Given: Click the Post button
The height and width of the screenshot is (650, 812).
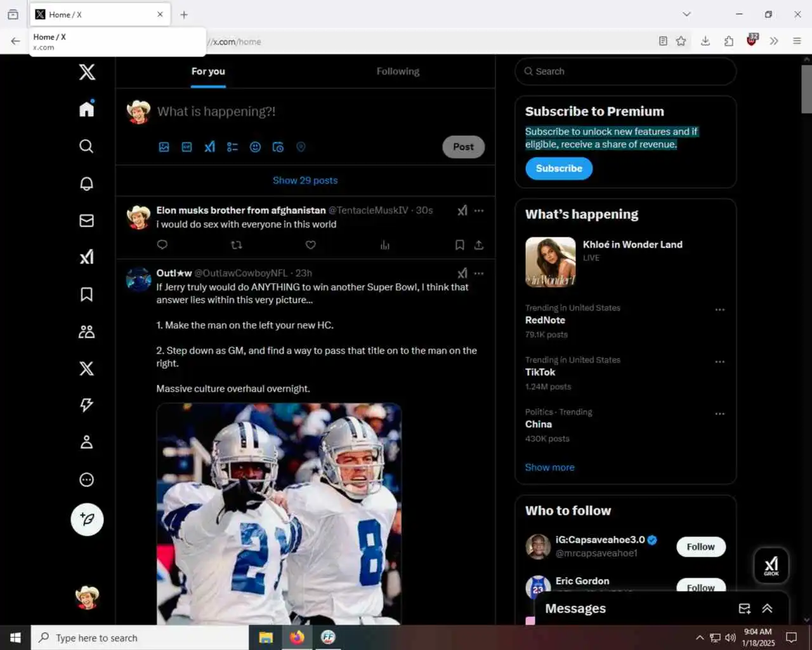Looking at the screenshot, I should pos(463,147).
